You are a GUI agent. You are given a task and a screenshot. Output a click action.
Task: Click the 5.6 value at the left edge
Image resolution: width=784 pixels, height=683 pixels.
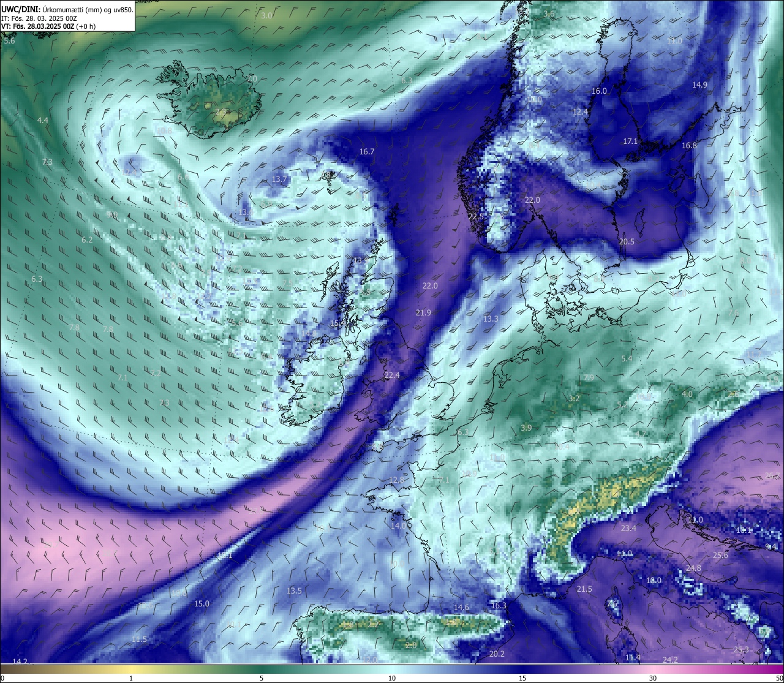pyautogui.click(x=9, y=41)
